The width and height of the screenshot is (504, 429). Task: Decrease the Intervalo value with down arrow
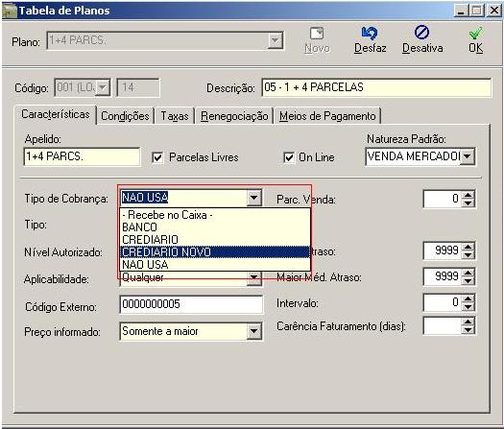tap(468, 307)
